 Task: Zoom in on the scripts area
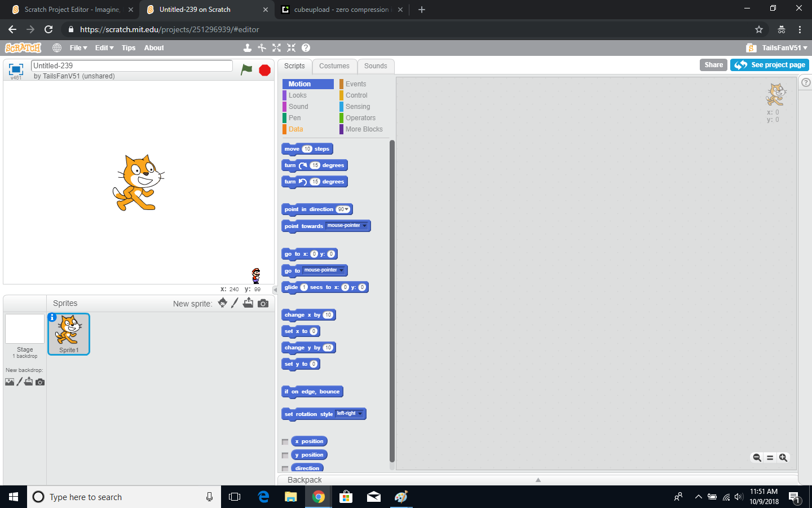783,458
